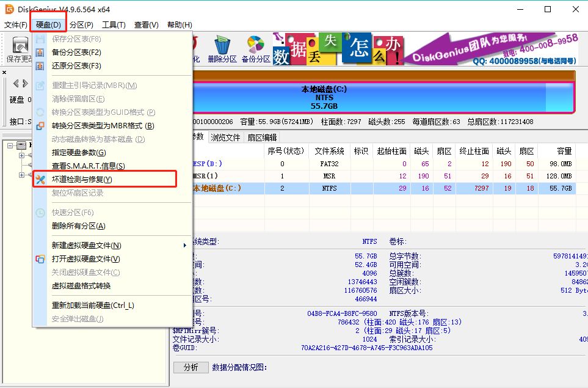The height and width of the screenshot is (388, 588).
Task: Open the 帮助(H) menu
Action: point(180,25)
